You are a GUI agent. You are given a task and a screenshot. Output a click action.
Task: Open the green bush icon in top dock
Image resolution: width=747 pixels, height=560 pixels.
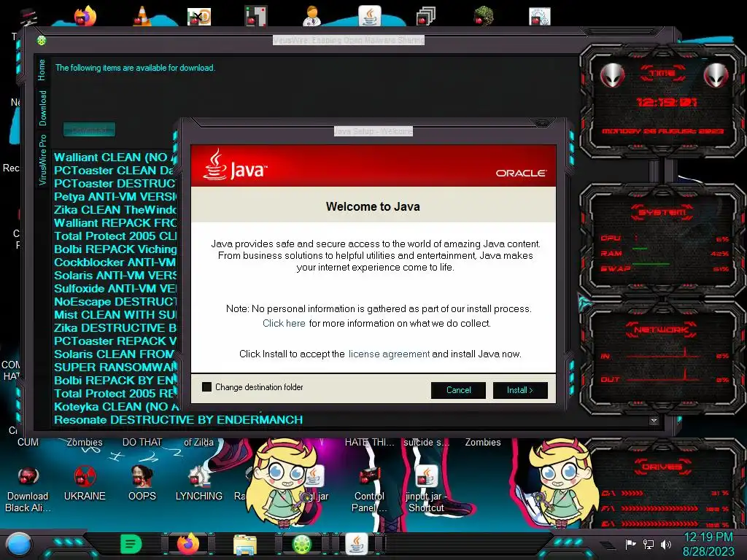pyautogui.click(x=484, y=16)
